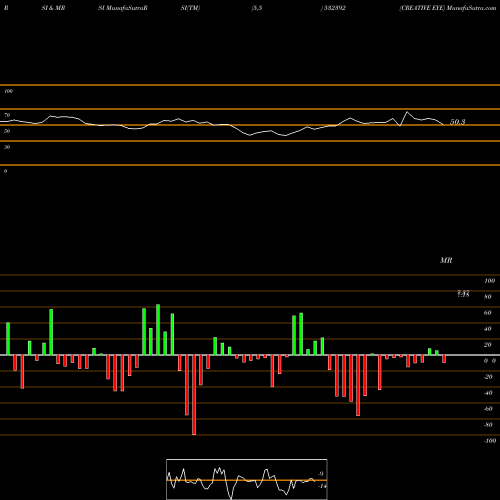The height and width of the screenshot is (500, 500).
Task: Click the -100 label on MR axis
Action: tap(490, 441)
